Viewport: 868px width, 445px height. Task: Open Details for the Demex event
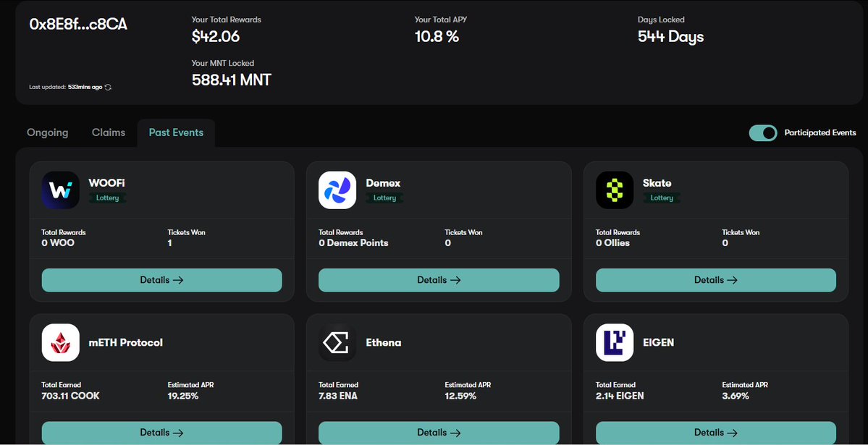pos(439,280)
